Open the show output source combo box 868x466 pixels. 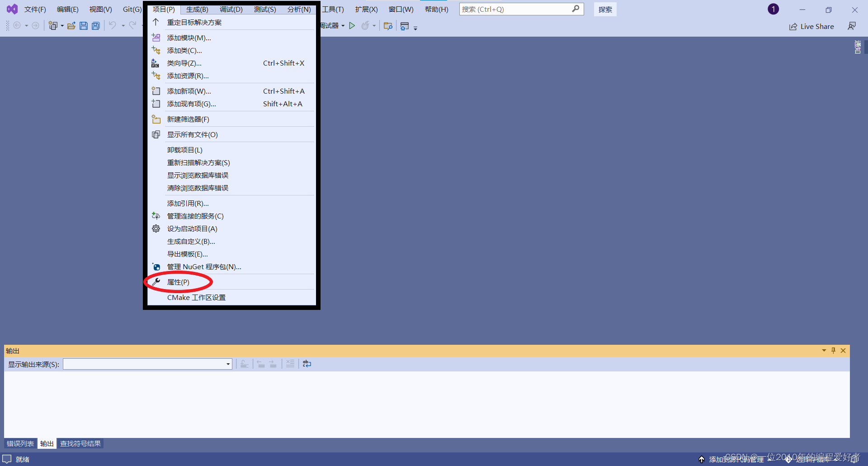[147, 364]
